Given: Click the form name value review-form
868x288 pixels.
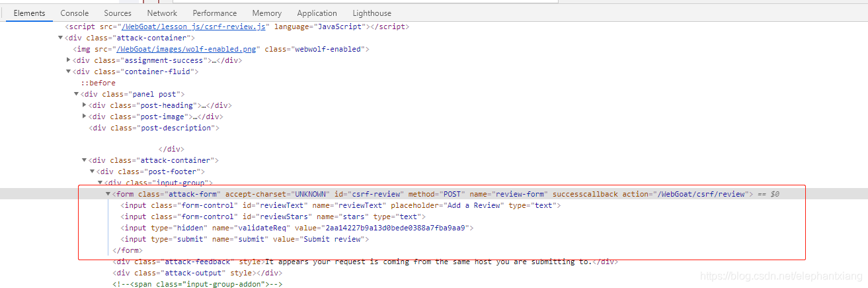Looking at the screenshot, I should click(520, 194).
